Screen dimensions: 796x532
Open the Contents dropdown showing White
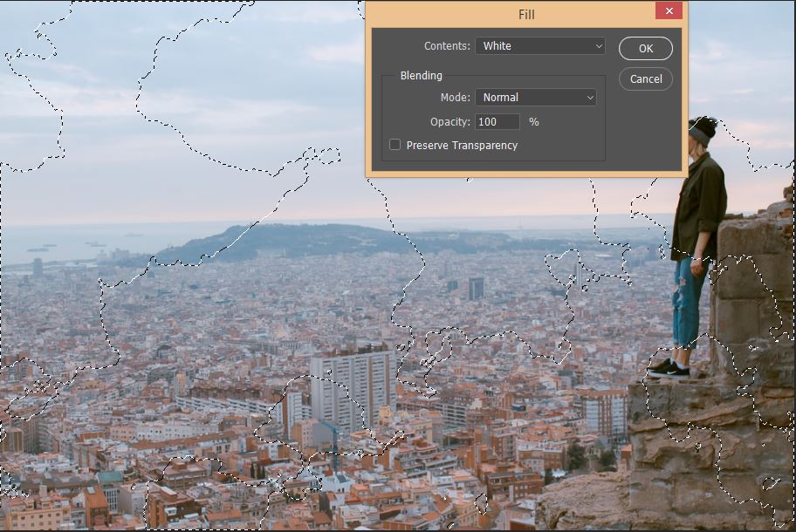[540, 45]
